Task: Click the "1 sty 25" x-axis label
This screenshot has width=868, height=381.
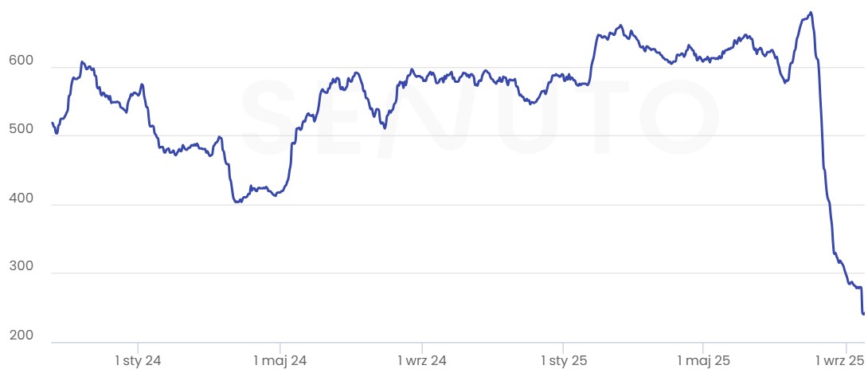Action: pyautogui.click(x=564, y=361)
